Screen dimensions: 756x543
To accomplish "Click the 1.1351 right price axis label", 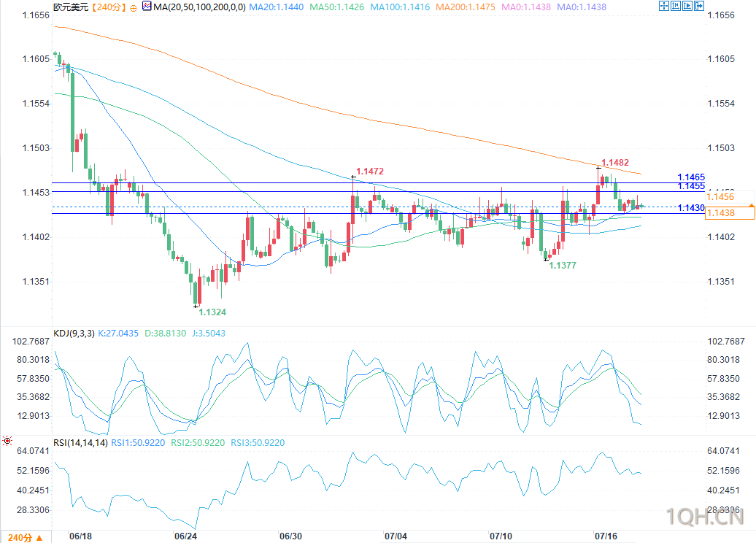I will coord(721,281).
